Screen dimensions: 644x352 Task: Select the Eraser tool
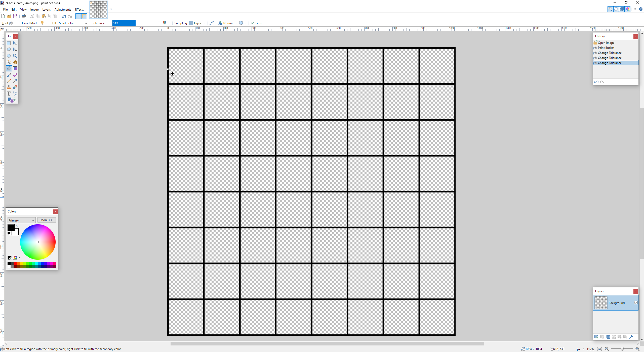[x=15, y=74]
